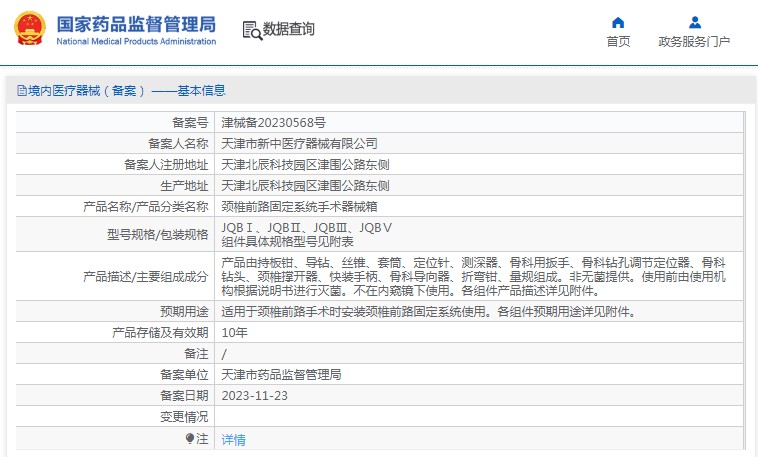Screen dimensions: 758x457
Task: Select the value 津械备20230568号
Action: click(274, 123)
